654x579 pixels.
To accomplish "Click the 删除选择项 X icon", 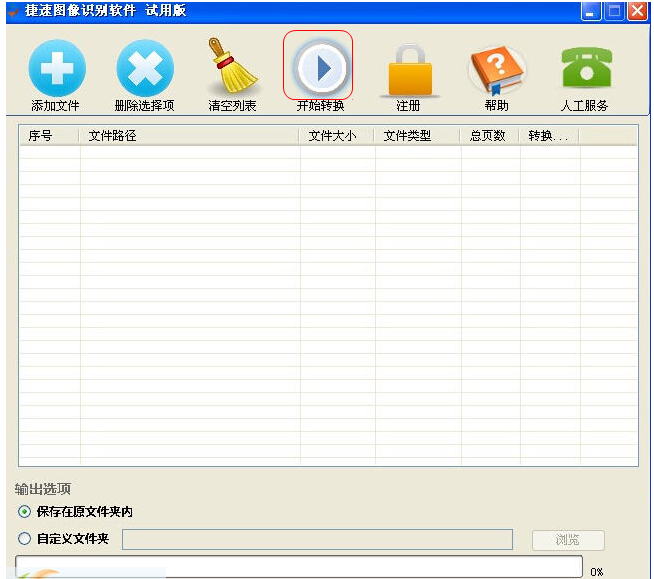I will click(x=145, y=68).
